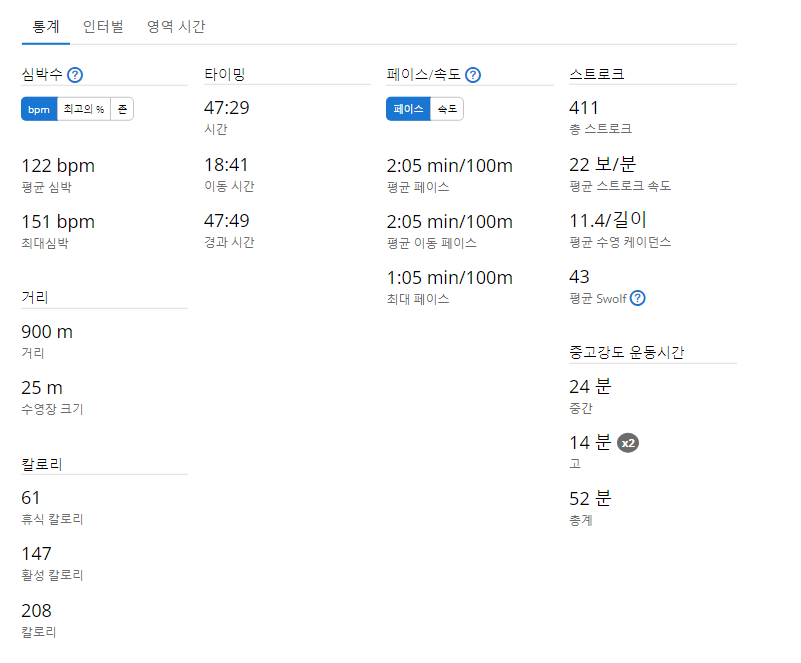Click the 칼로리 section heading
801x663 pixels.
pyautogui.click(x=42, y=464)
